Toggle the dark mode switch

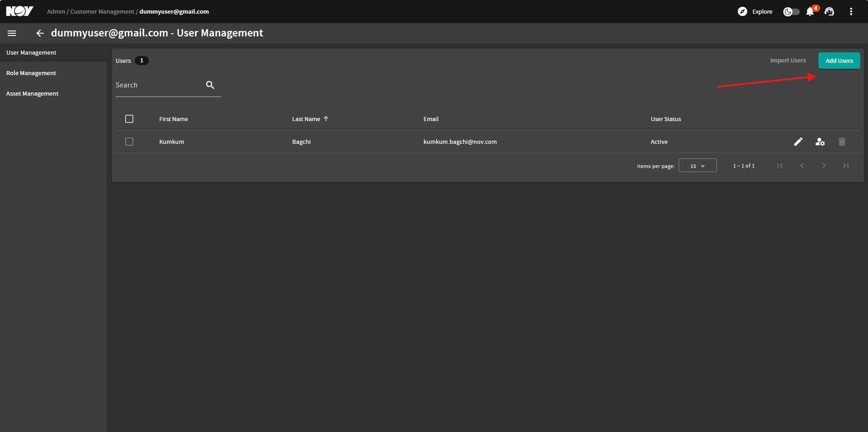[791, 11]
